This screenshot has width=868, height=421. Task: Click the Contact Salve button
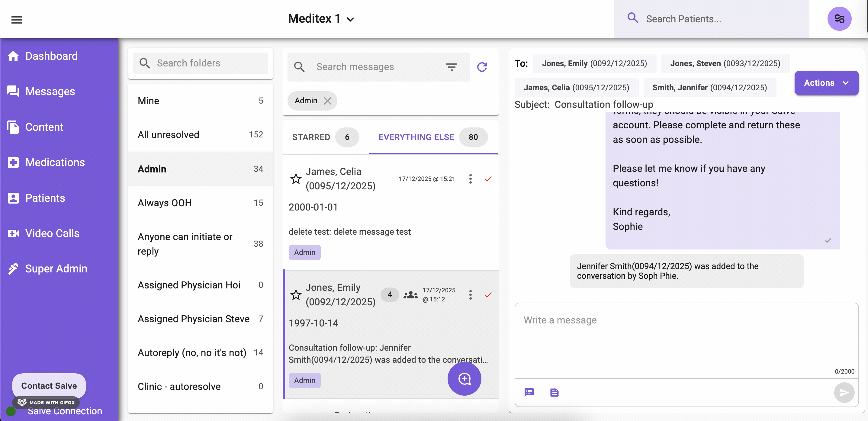[49, 385]
